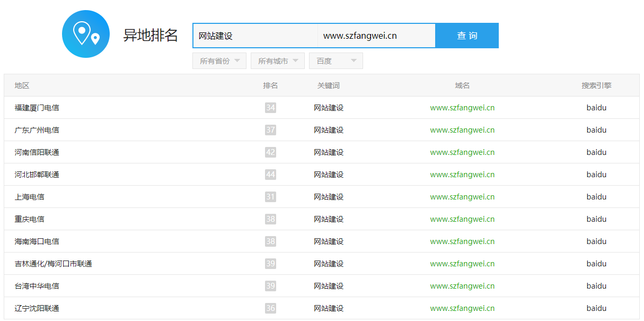Select the 广东广州电信 region cell
644x321 pixels.
(37, 130)
